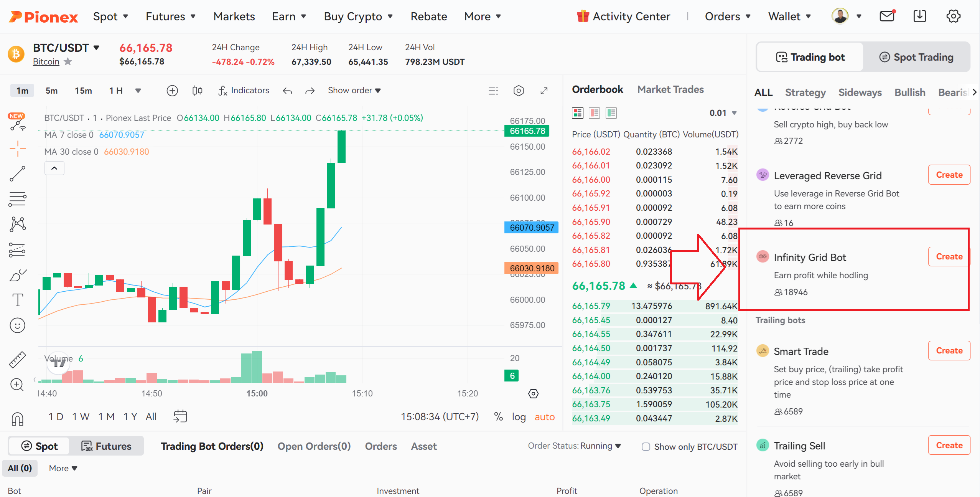Select the 5m timeframe
980x497 pixels.
tap(51, 91)
